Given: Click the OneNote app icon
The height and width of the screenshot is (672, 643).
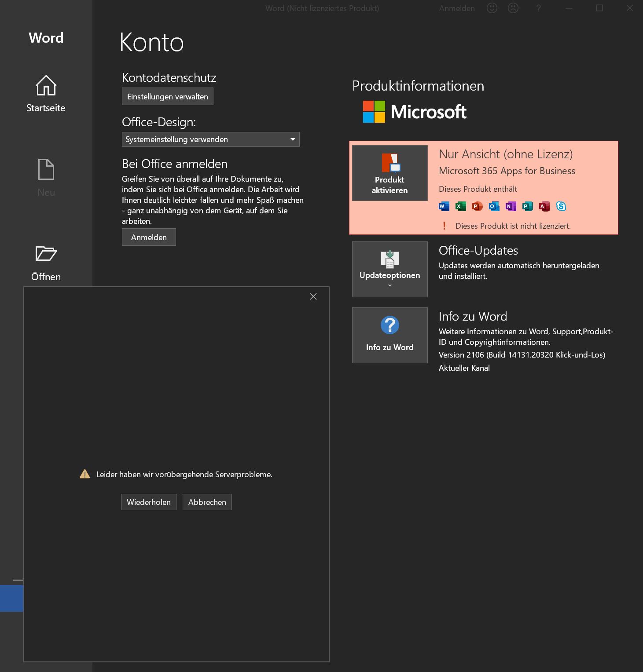Looking at the screenshot, I should pos(511,206).
